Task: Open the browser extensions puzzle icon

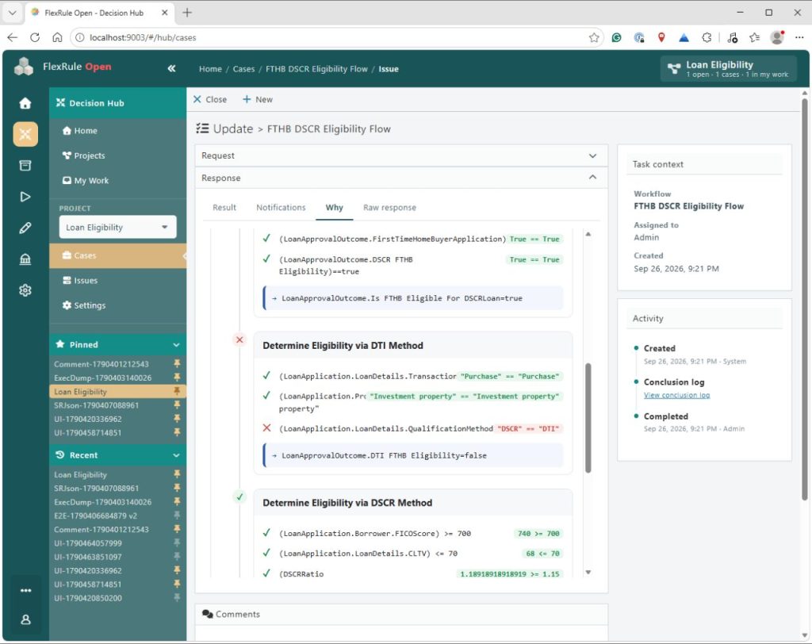Action: point(707,37)
